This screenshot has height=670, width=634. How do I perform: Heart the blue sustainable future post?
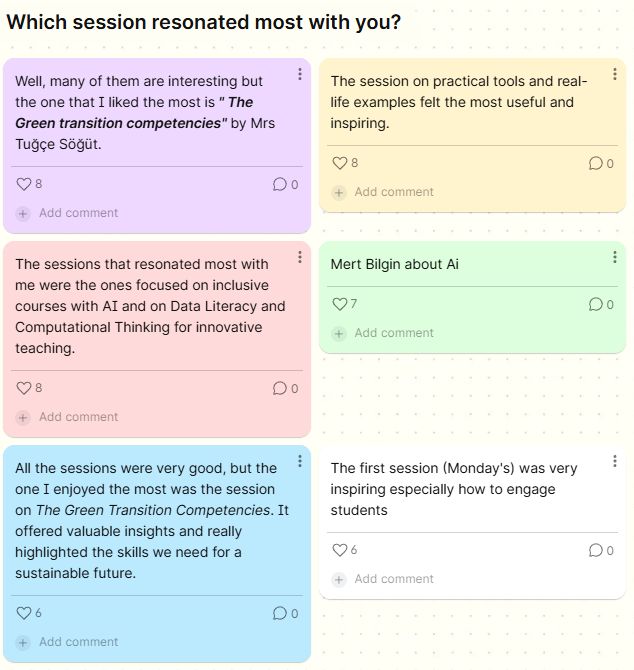24,613
